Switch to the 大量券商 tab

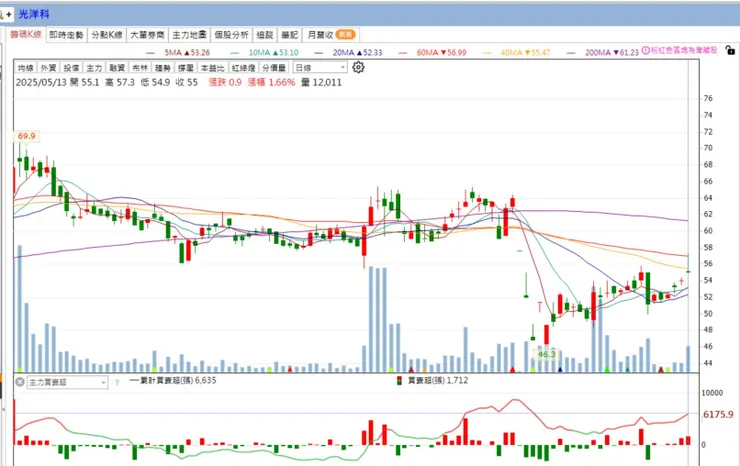(147, 35)
